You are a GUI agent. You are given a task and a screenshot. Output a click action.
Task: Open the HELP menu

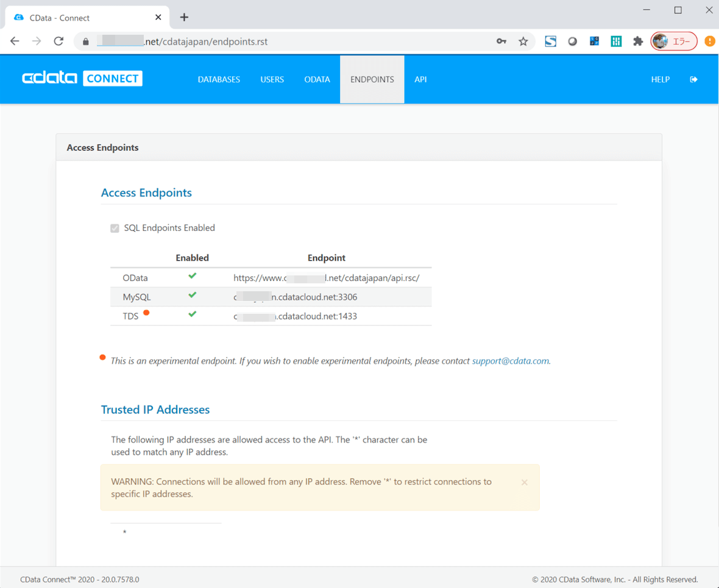pyautogui.click(x=661, y=79)
